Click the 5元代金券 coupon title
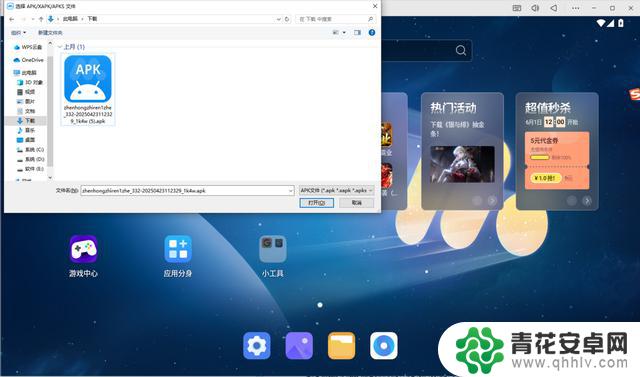Viewport: 640px width, 377px height. click(544, 141)
